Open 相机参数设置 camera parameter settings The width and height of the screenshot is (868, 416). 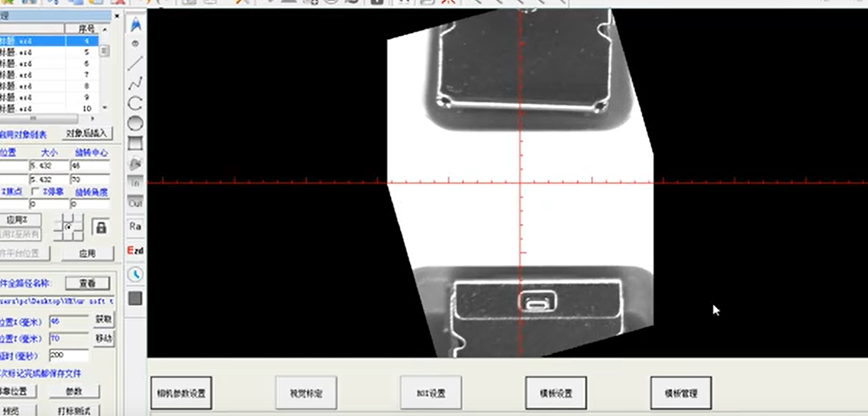point(181,393)
